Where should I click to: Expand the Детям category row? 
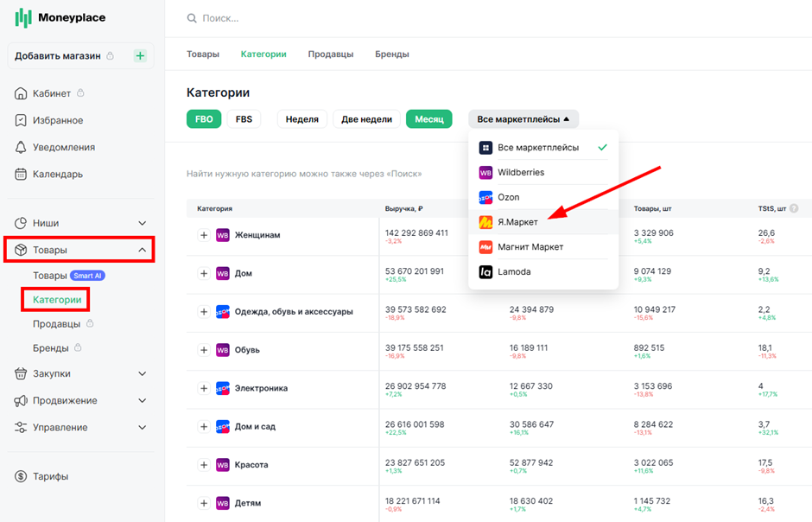(204, 503)
